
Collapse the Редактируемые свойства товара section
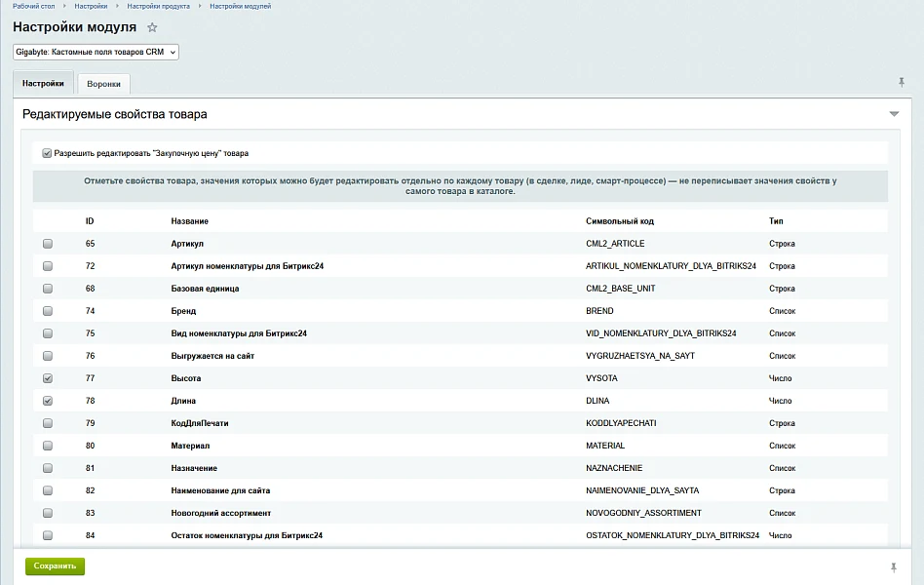(x=894, y=114)
